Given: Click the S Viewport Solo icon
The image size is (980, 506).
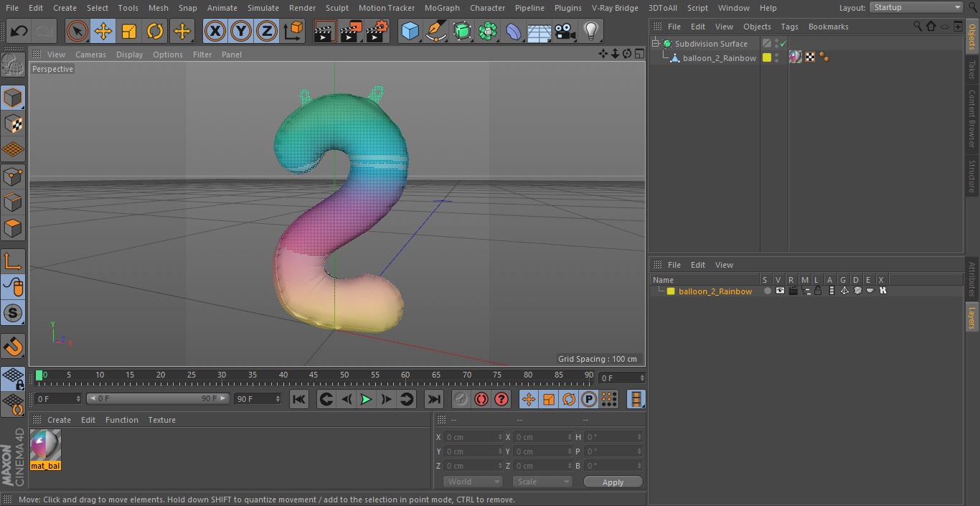Looking at the screenshot, I should pos(13,313).
